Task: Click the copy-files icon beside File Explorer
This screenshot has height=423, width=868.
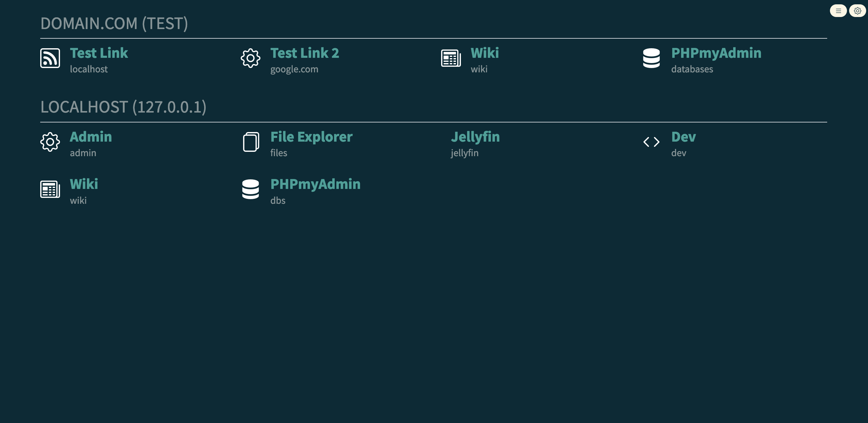Action: pos(251,142)
